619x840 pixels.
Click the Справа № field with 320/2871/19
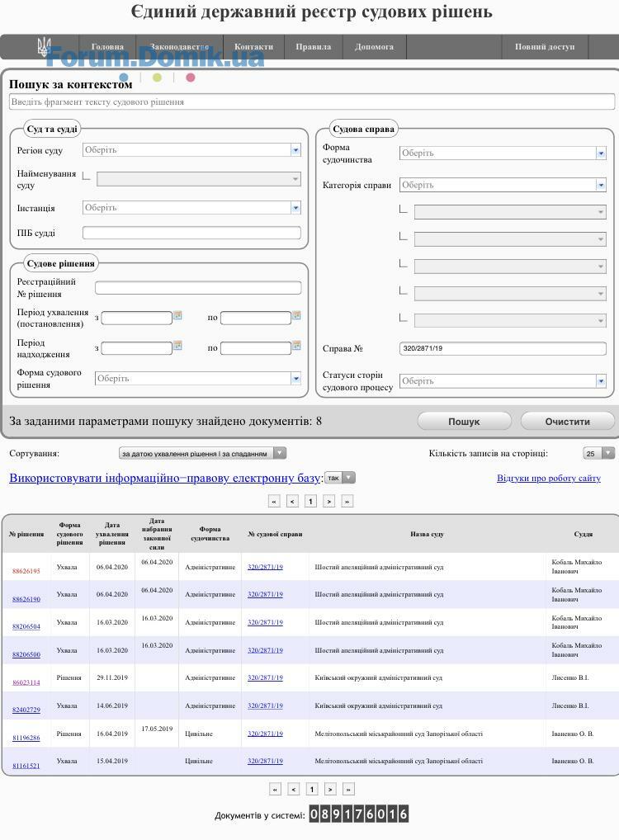click(503, 348)
